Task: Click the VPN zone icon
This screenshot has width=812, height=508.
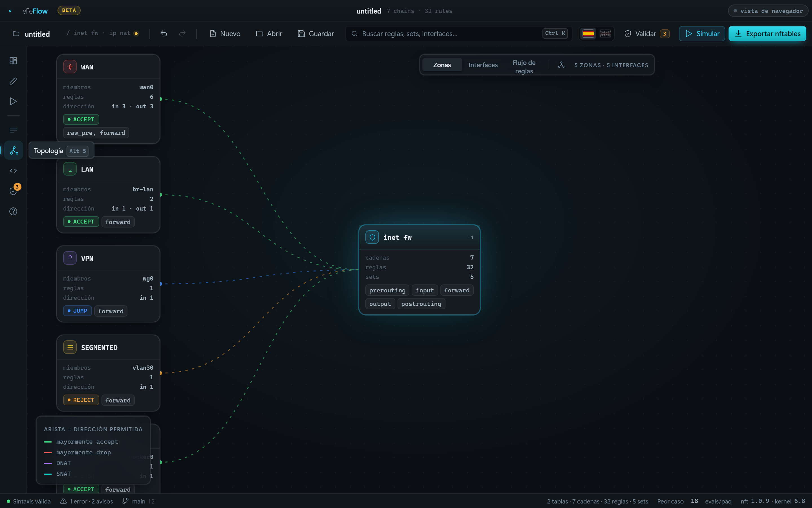Action: pyautogui.click(x=70, y=258)
